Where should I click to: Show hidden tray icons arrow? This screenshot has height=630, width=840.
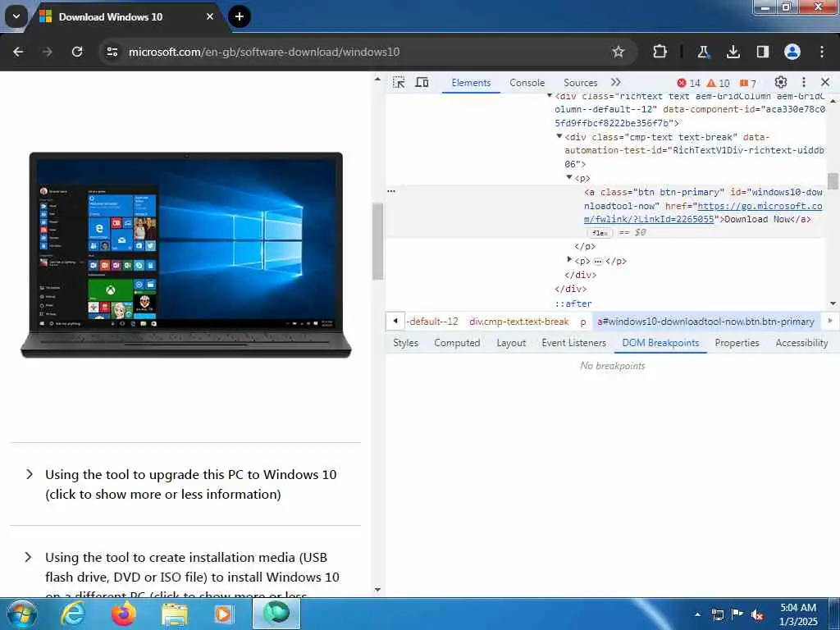(x=697, y=614)
